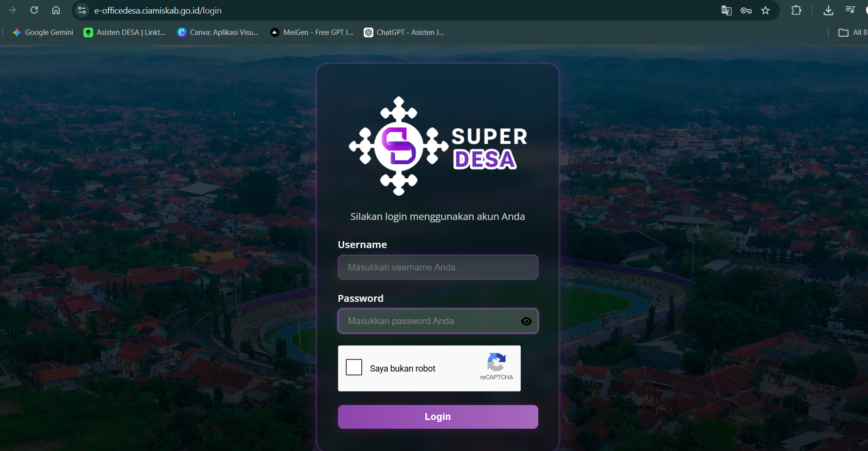
Task: Open Canva bookmark
Action: 218,32
